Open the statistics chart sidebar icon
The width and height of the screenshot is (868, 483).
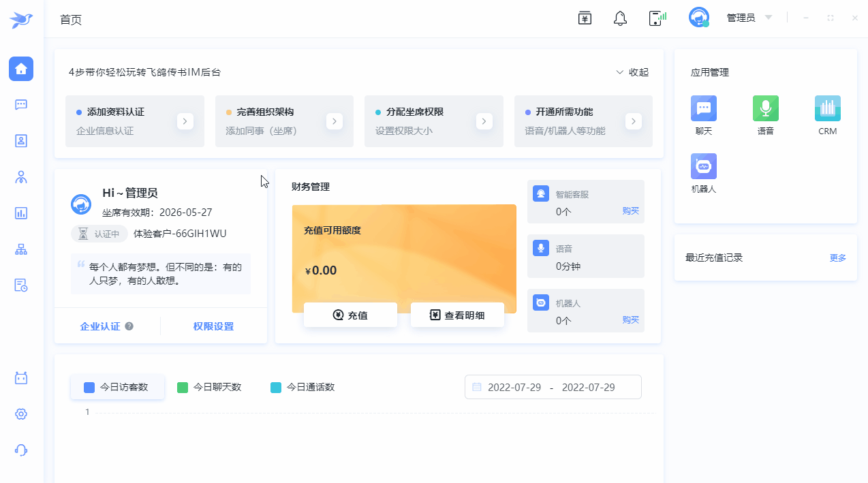(21, 213)
